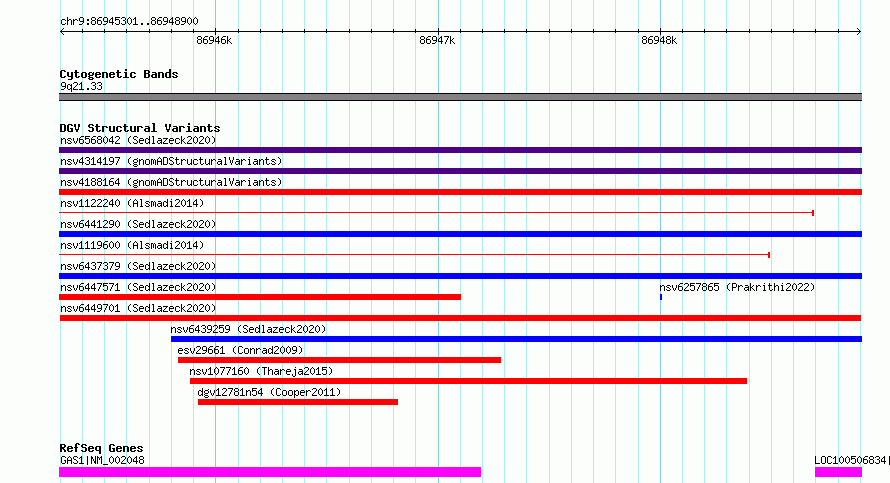Screen dimensions: 890x483
Task: Click the 86947k ruler tick label
Action: point(437,41)
